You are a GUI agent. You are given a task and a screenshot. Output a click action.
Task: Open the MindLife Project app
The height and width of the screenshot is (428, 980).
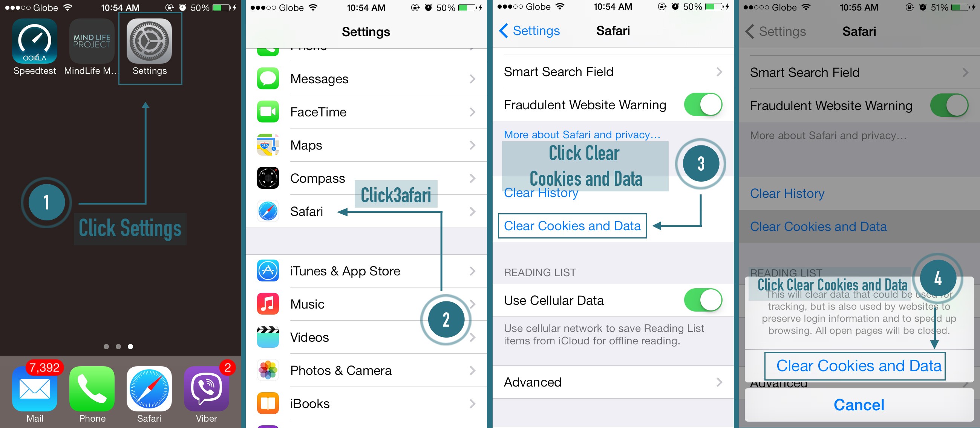pyautogui.click(x=89, y=47)
